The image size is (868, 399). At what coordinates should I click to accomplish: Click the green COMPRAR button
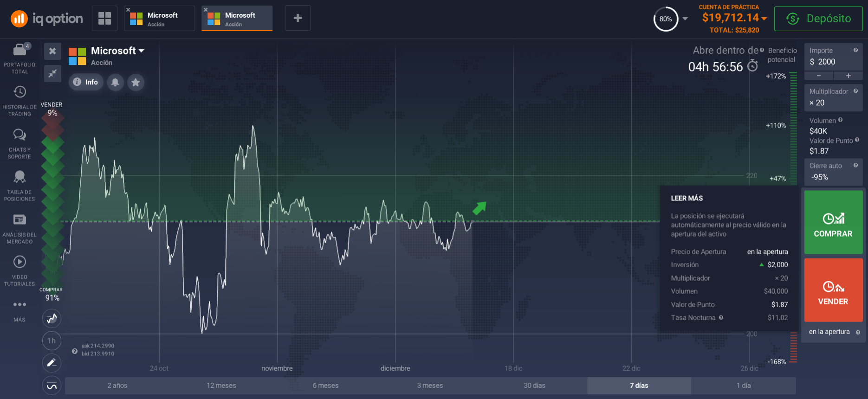pos(833,222)
